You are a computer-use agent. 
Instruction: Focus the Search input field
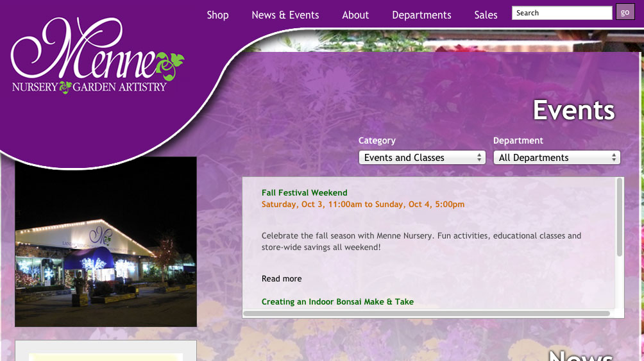pyautogui.click(x=562, y=13)
